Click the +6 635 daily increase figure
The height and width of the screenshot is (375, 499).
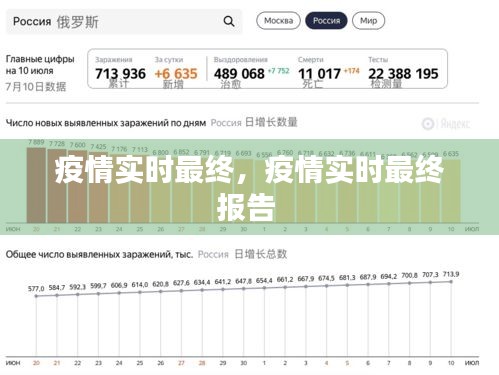click(x=176, y=74)
